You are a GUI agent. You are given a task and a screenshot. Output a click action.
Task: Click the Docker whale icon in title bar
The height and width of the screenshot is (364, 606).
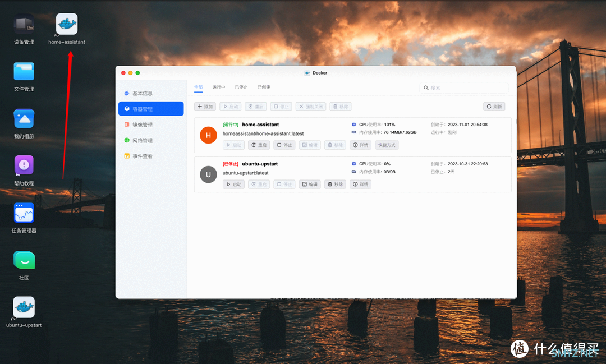point(307,73)
